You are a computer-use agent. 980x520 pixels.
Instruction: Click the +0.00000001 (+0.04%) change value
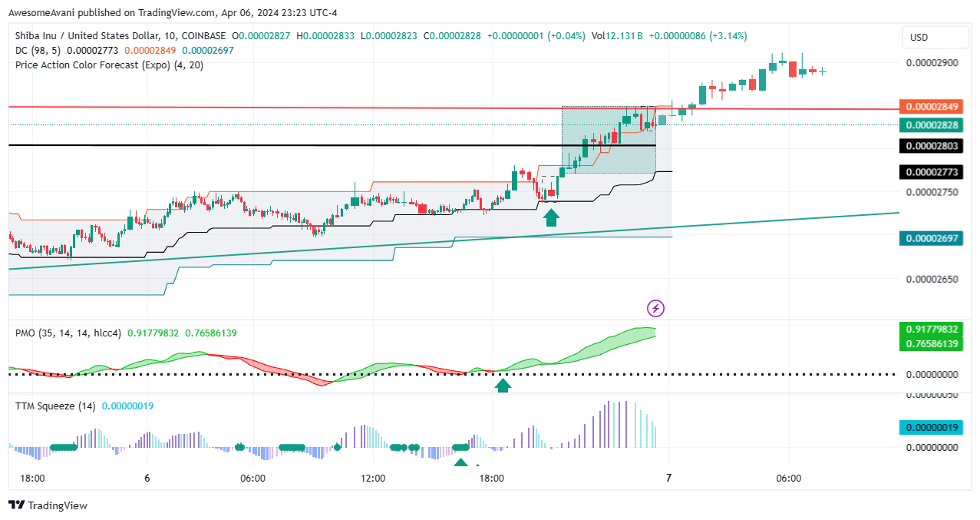536,35
